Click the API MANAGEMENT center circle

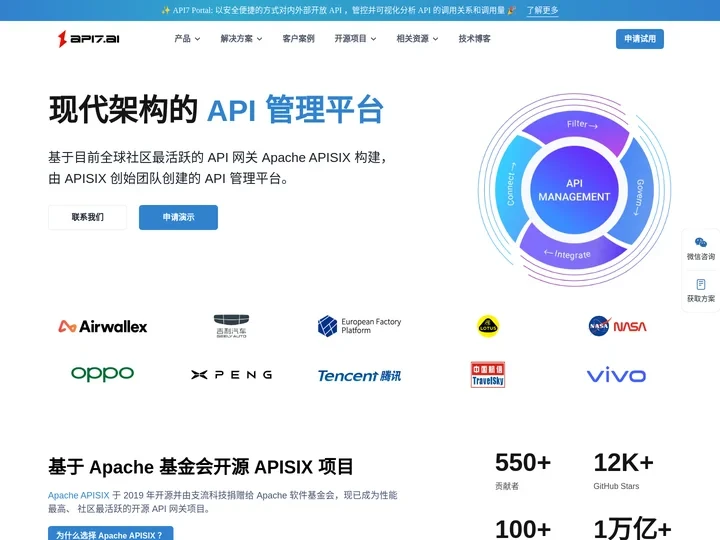click(574, 190)
